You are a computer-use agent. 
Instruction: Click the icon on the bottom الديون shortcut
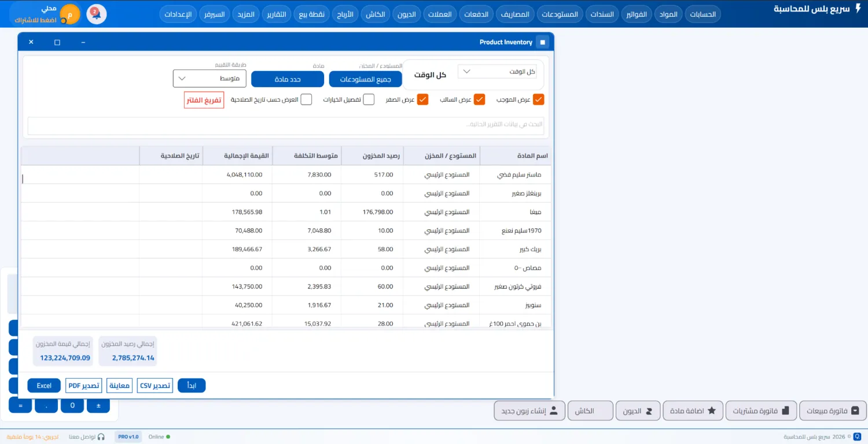click(649, 411)
